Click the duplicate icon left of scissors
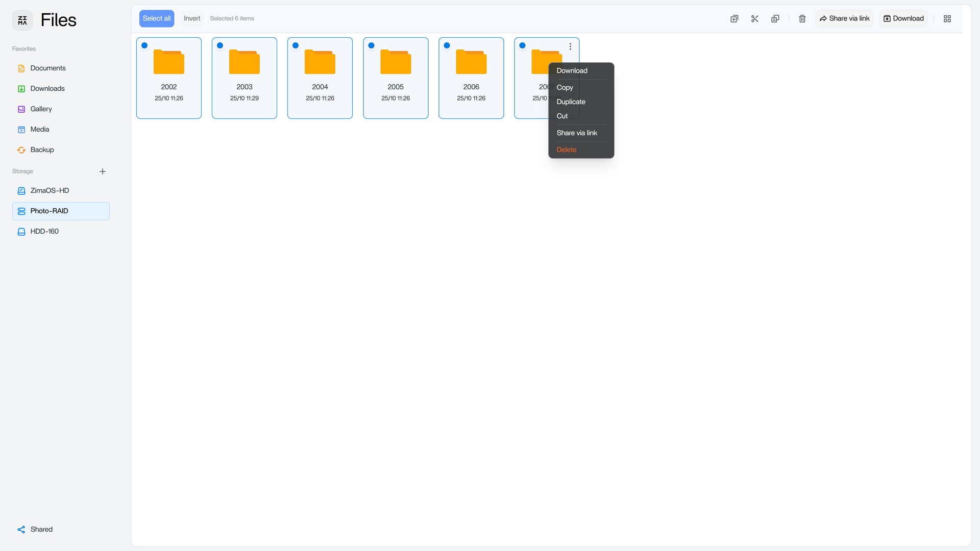Screen dimensions: 980x551 coord(734,19)
